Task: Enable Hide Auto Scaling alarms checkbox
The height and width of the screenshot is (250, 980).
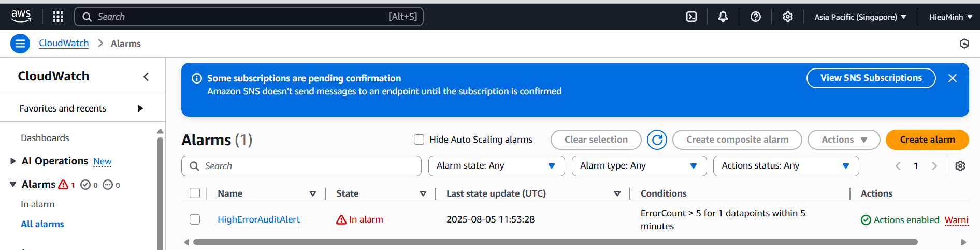Action: point(419,140)
